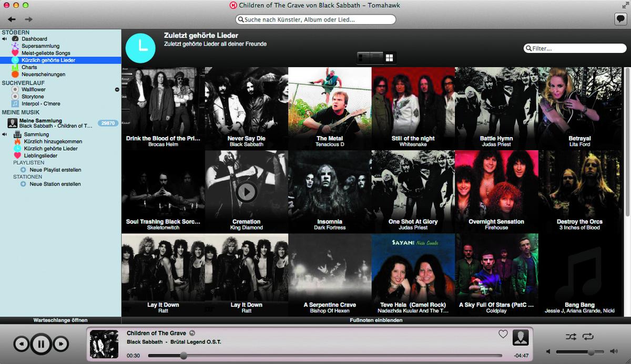
Task: Select Drink the Blood track by Brocas Helm
Action: tap(163, 108)
